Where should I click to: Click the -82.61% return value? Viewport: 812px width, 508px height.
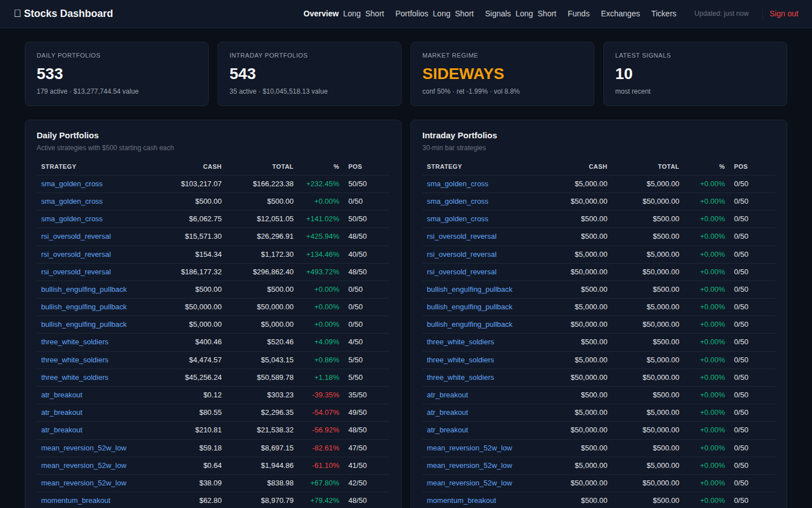[x=326, y=448]
